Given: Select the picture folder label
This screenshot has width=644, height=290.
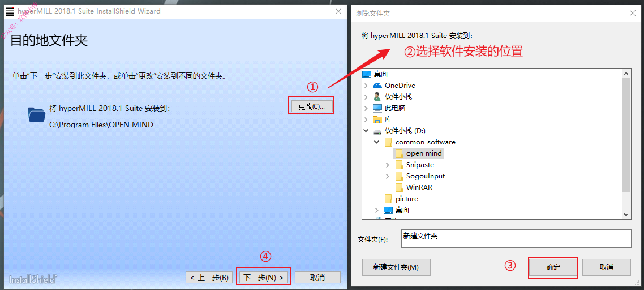Looking at the screenshot, I should click(x=407, y=199).
